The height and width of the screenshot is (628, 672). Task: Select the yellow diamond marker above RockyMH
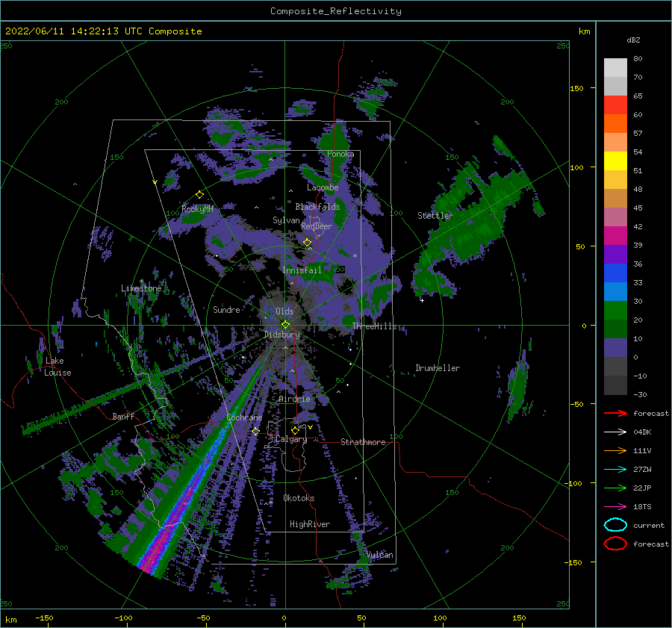[x=199, y=195]
